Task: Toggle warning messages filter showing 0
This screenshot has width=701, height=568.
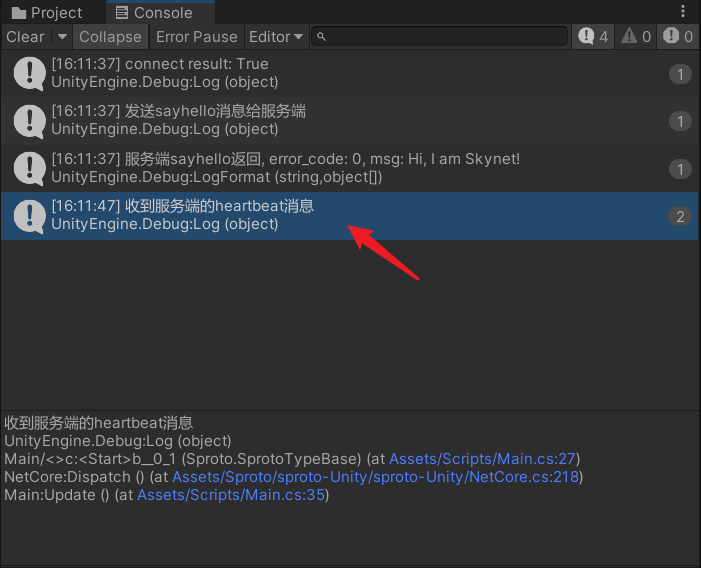Action: tap(636, 37)
